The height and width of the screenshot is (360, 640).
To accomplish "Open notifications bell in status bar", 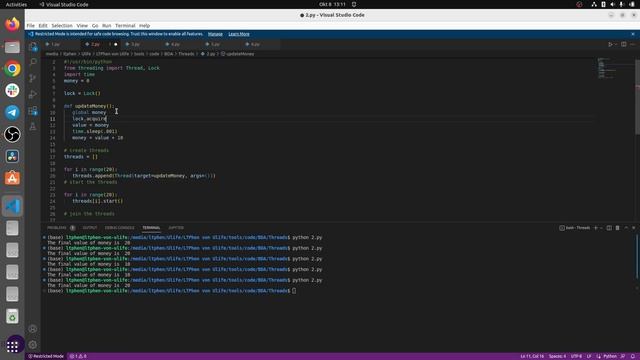I will (633, 356).
